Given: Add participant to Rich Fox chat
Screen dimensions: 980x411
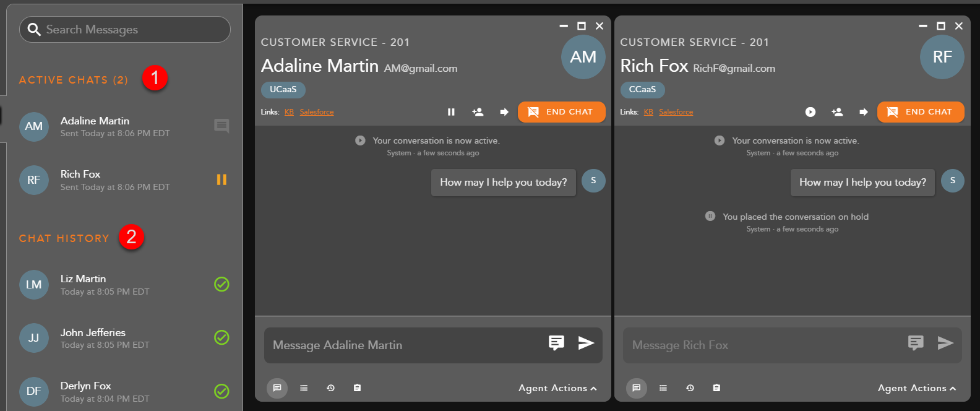Looking at the screenshot, I should pyautogui.click(x=837, y=112).
